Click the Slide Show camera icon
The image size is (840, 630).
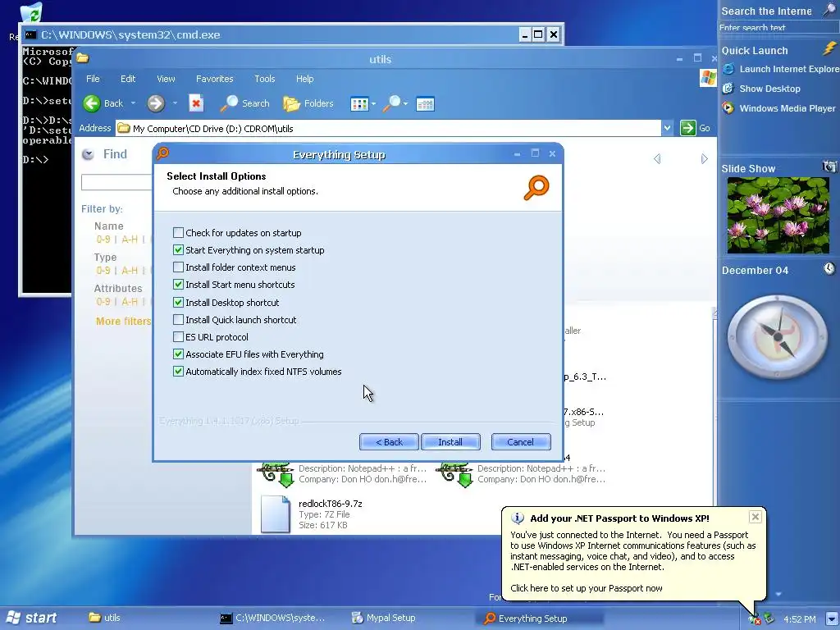(829, 167)
